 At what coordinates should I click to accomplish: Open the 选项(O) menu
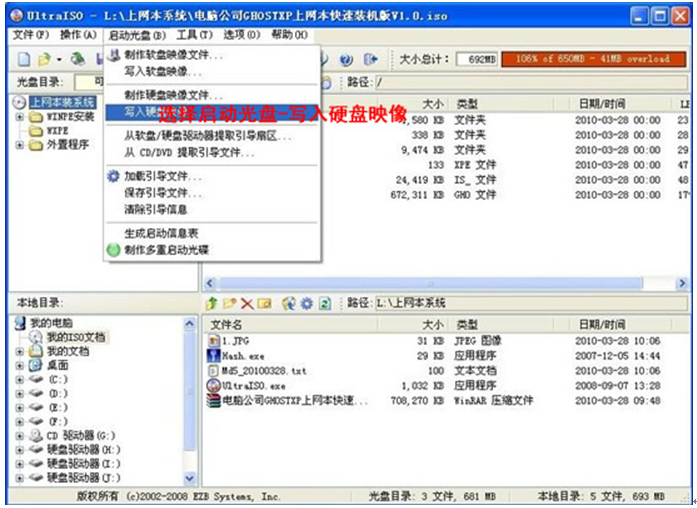coord(242,35)
